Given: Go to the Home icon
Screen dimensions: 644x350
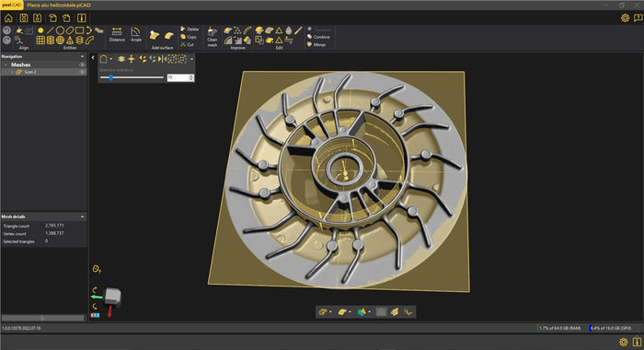Looking at the screenshot, I should [8, 18].
